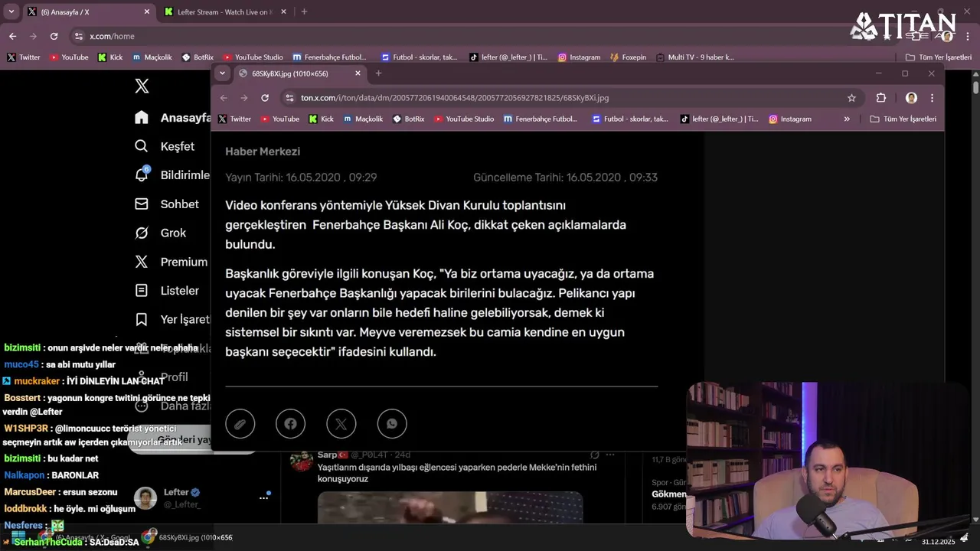Share article via Facebook icon
Screen dimensions: 980x551
coord(290,423)
